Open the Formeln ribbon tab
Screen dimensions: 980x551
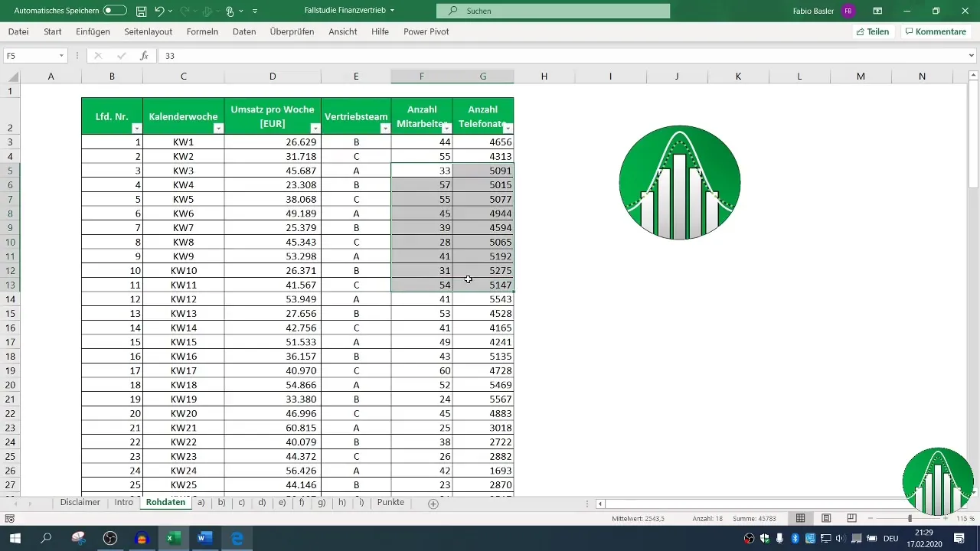(202, 31)
